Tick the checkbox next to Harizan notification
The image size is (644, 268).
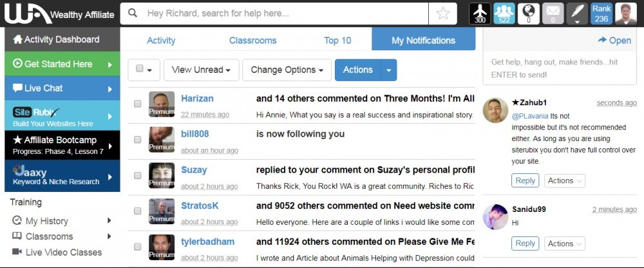click(x=138, y=104)
